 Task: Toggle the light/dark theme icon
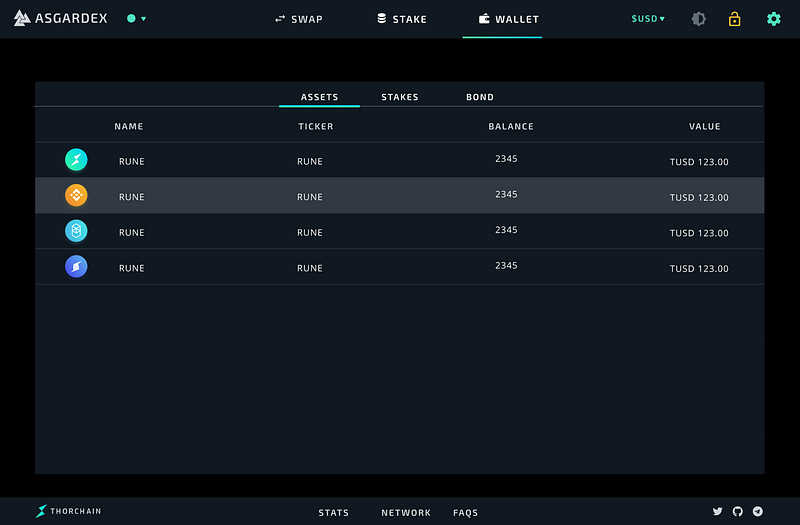coord(699,19)
